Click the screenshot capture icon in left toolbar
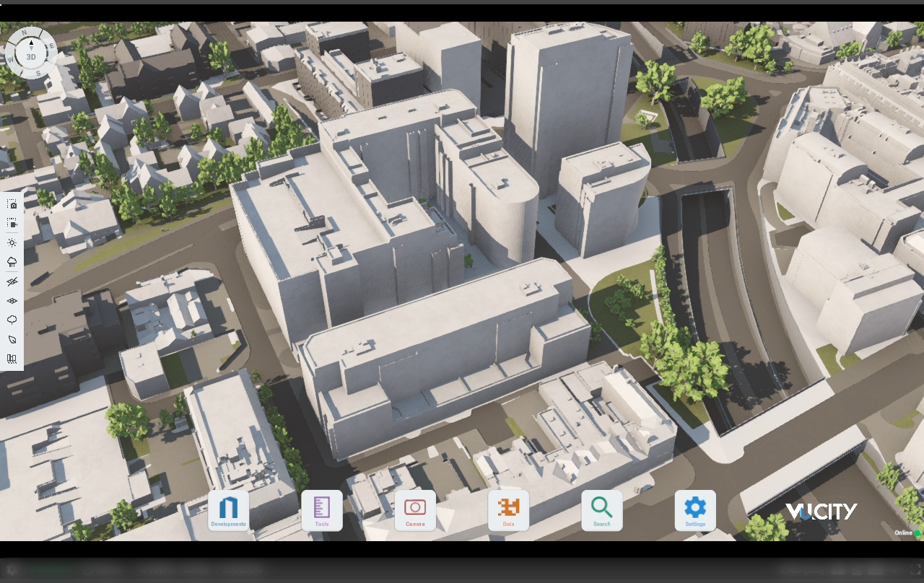 (12, 205)
